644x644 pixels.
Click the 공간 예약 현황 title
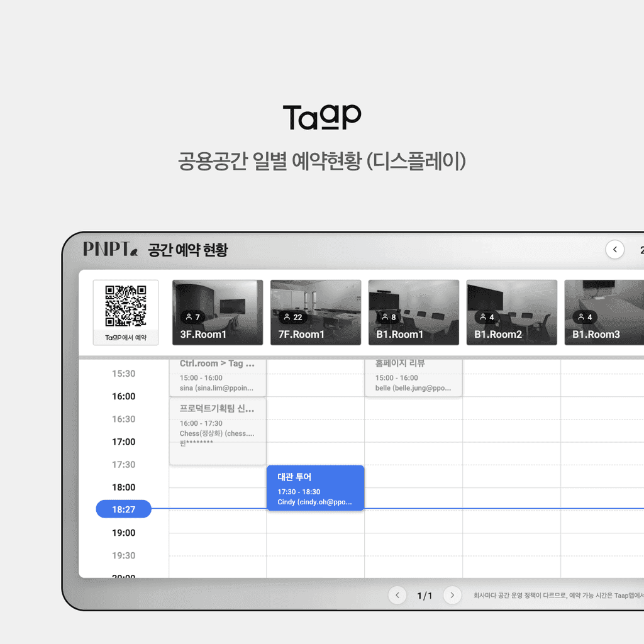[x=187, y=250]
